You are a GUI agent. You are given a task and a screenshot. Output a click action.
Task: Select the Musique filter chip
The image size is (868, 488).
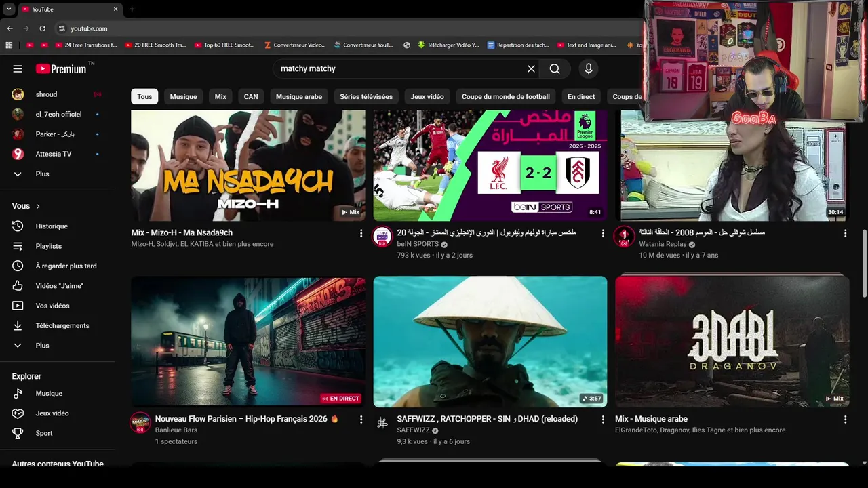pos(183,96)
